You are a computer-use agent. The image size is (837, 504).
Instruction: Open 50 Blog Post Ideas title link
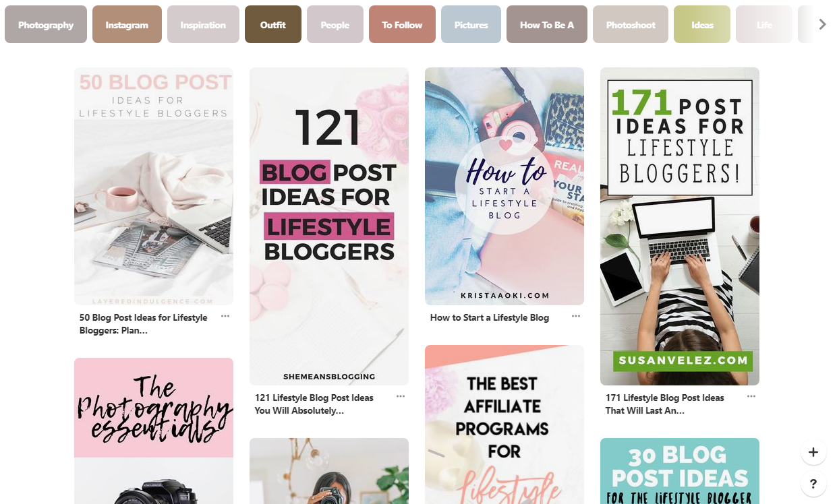click(144, 324)
